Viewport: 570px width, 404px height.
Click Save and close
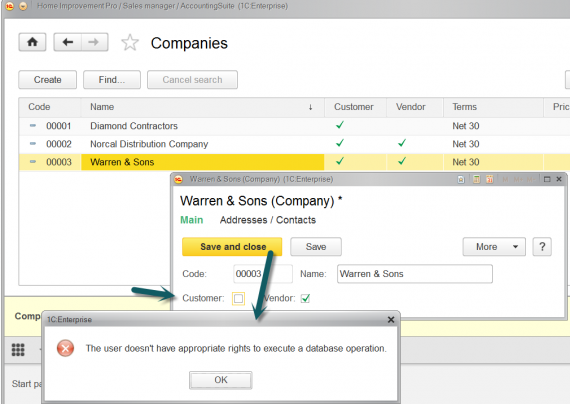[x=232, y=247]
